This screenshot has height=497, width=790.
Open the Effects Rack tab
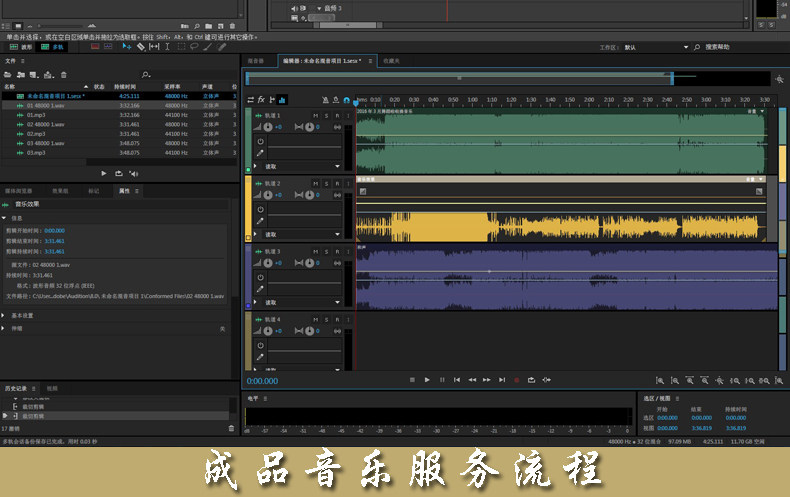[x=60, y=191]
